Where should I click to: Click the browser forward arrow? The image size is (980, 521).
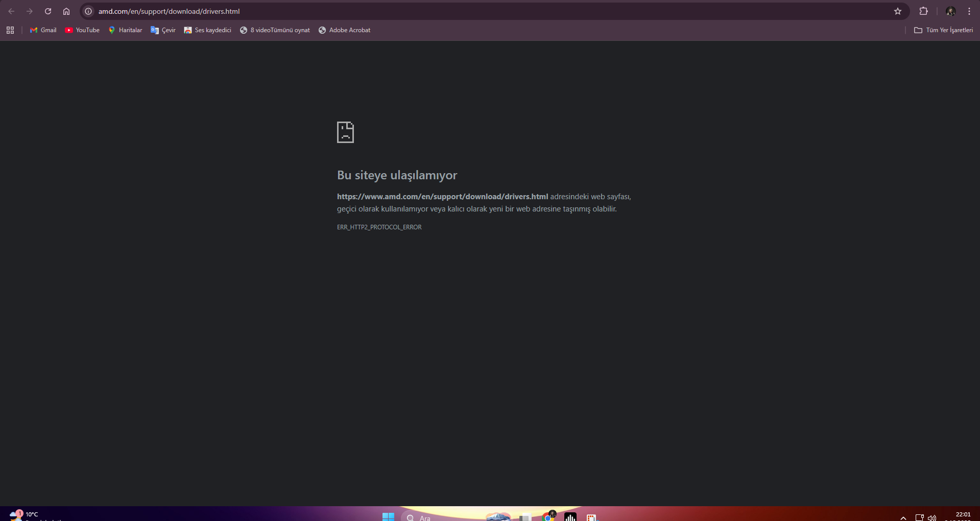pyautogui.click(x=30, y=11)
